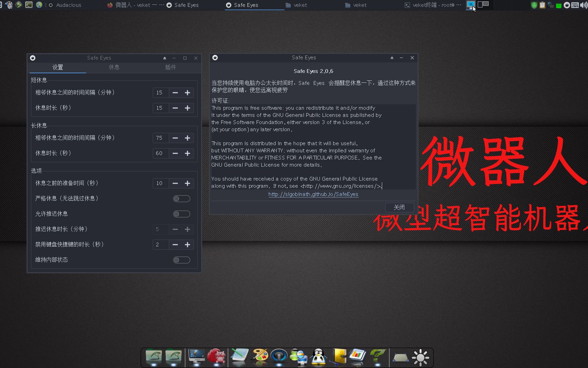Viewport: 588px width, 368px height.
Task: Increase 禁用键盘快捷键的时长 value
Action: [x=187, y=245]
